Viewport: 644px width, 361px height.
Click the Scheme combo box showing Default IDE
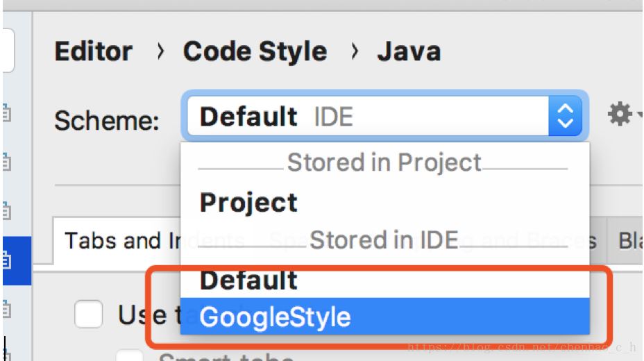point(368,117)
